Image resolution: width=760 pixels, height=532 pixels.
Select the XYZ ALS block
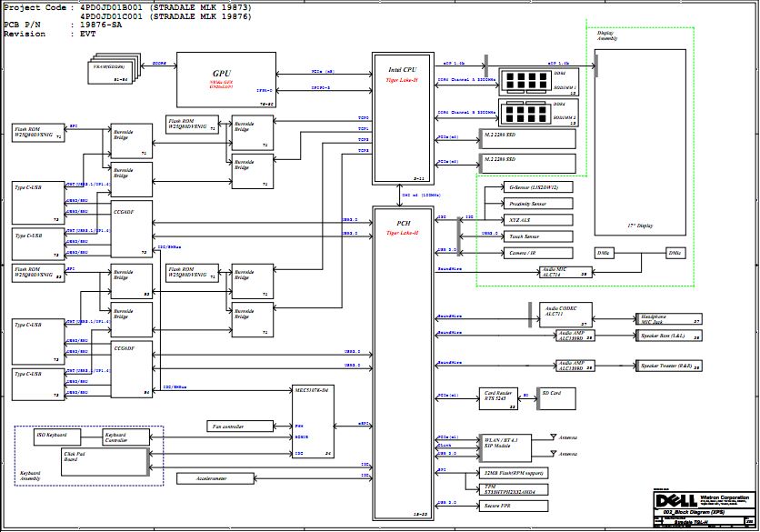pos(538,220)
